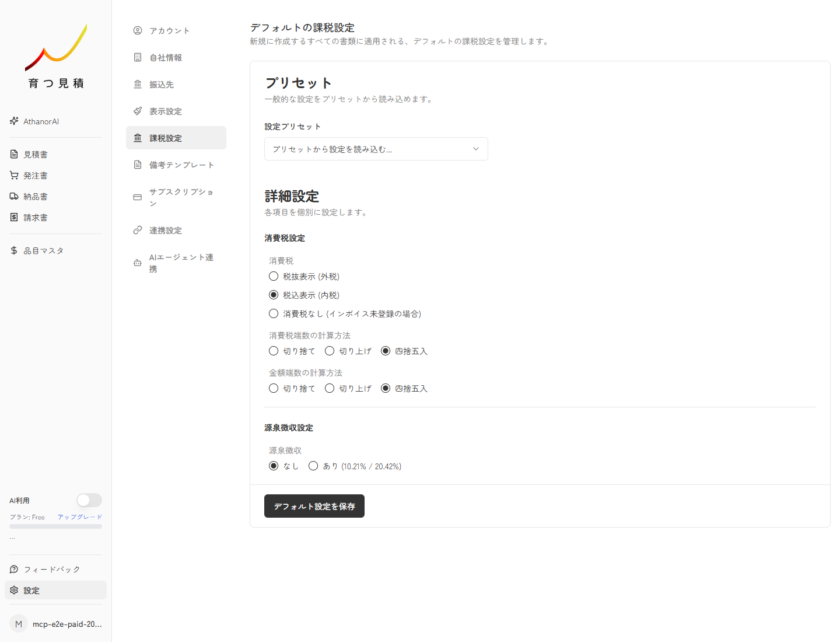Open the 振込先 settings page
This screenshot has width=840, height=642.
[x=161, y=84]
